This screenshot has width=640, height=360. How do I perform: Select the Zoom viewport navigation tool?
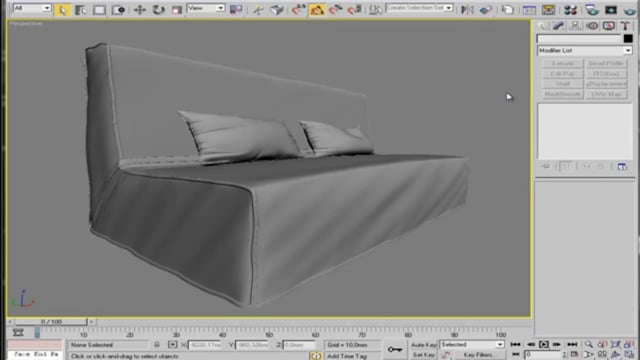[589, 345]
